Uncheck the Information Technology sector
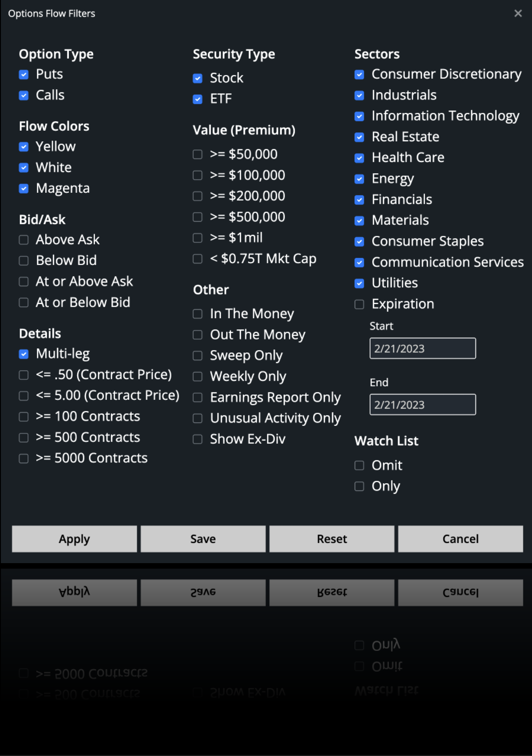532x756 pixels. (359, 117)
